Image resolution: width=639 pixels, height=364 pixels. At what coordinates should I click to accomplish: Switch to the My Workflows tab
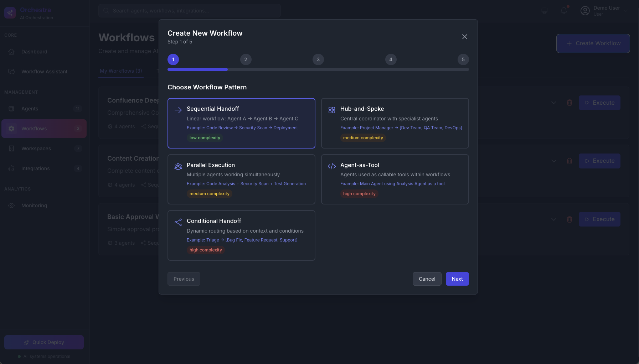point(121,71)
